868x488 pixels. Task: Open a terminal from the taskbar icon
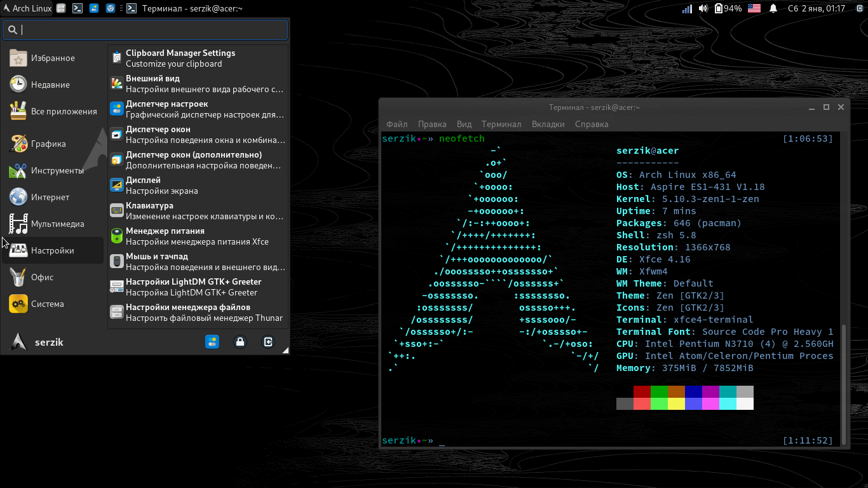[78, 8]
